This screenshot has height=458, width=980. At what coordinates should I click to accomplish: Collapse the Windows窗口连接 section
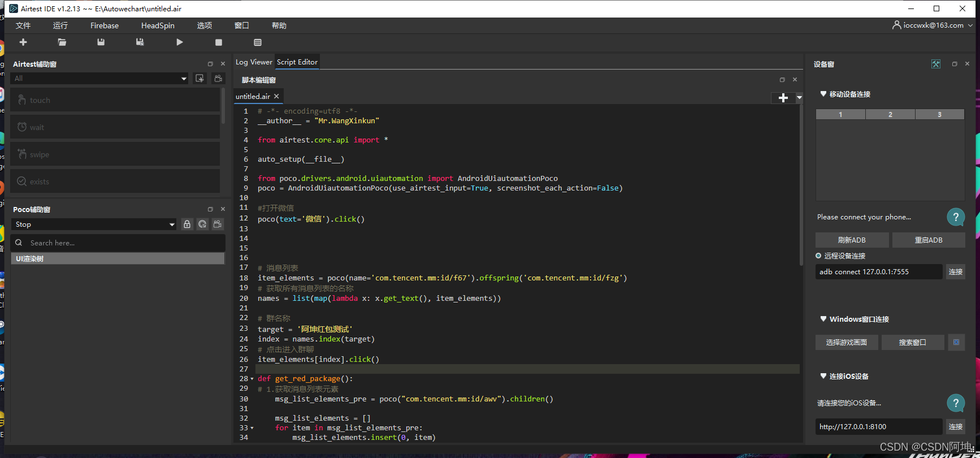click(x=823, y=319)
